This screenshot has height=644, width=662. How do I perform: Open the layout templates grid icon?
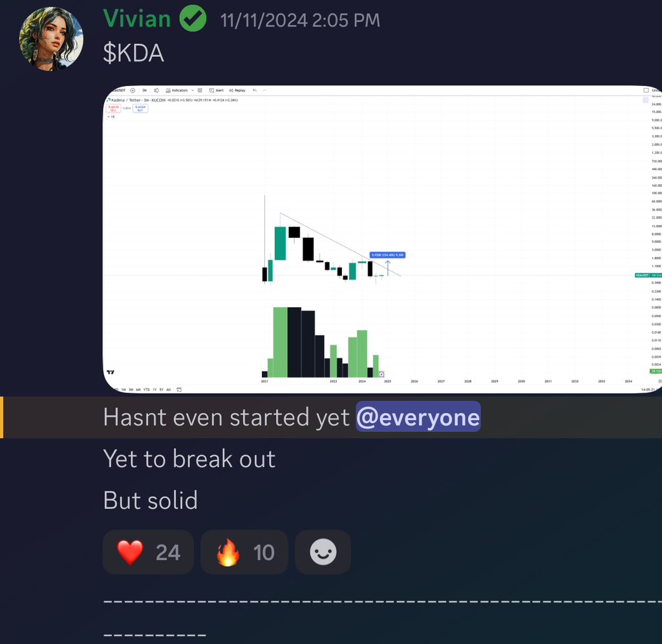(x=200, y=91)
